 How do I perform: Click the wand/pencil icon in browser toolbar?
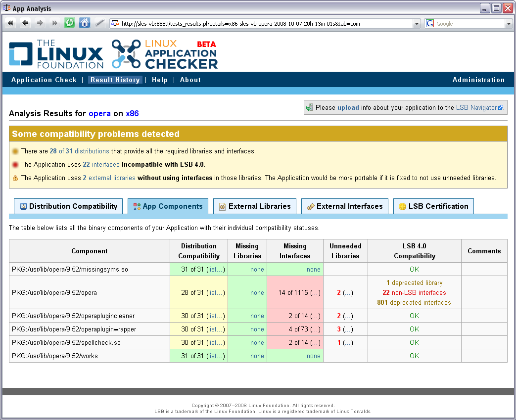[x=100, y=23]
